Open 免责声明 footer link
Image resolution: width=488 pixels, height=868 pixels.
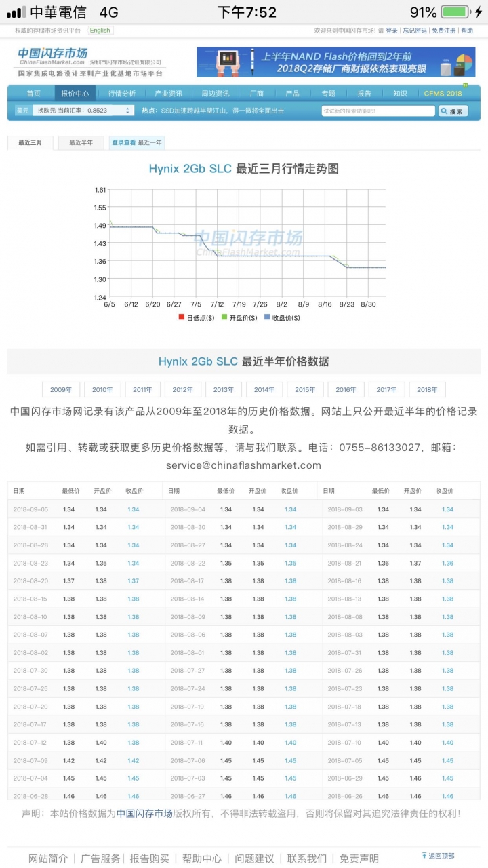click(359, 859)
